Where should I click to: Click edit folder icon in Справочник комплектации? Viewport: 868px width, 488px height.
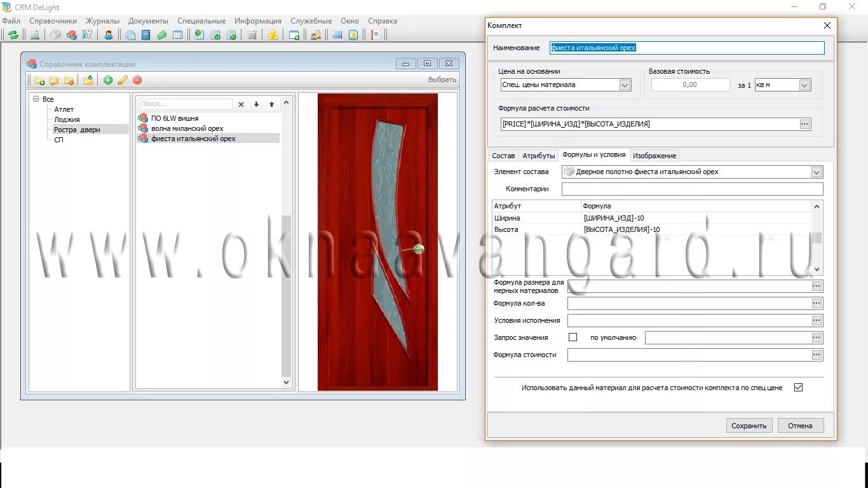(x=54, y=80)
